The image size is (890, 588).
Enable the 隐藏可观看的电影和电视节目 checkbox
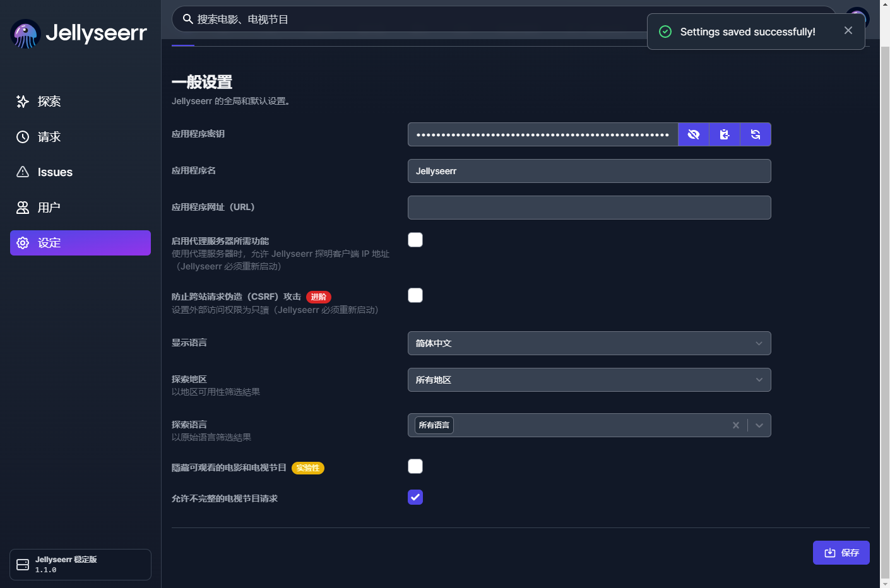tap(415, 466)
